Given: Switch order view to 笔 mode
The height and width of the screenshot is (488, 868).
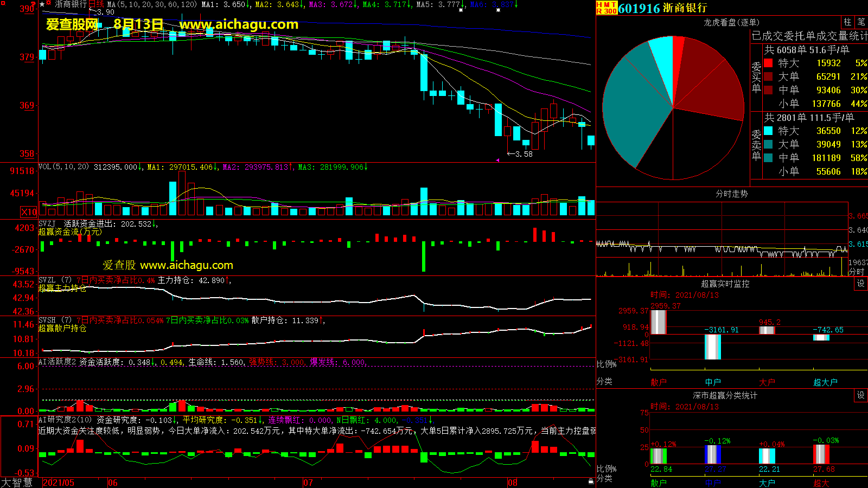Looking at the screenshot, I should tap(861, 22).
